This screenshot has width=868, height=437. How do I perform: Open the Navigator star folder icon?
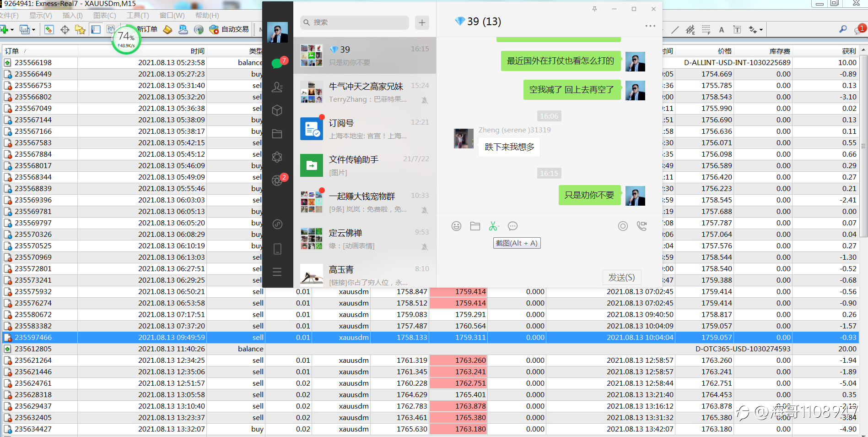[80, 29]
